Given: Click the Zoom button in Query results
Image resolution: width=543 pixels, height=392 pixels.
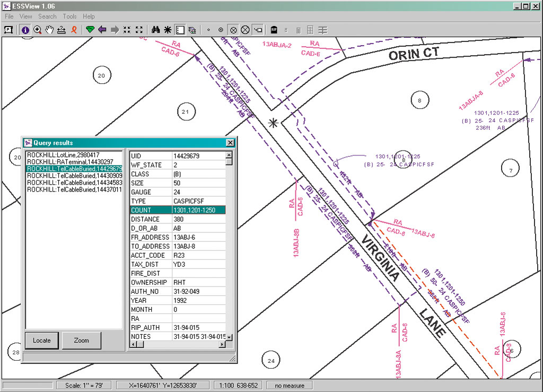Looking at the screenshot, I should (x=81, y=341).
